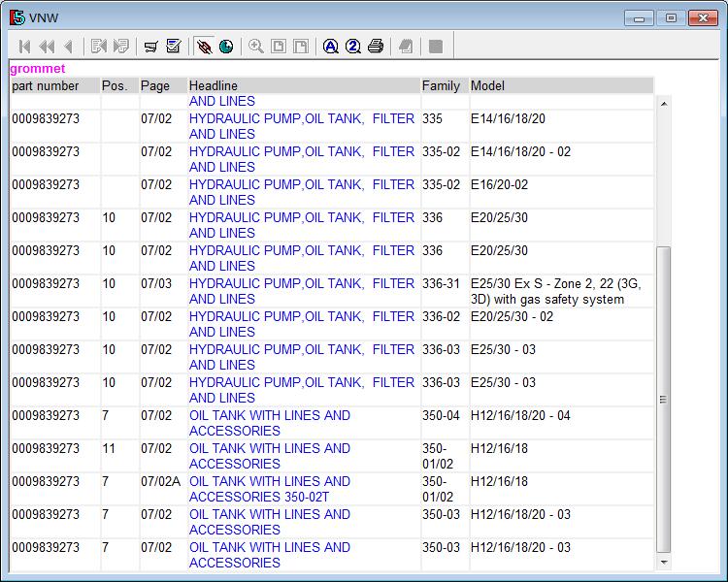Click the 'Model' column header
This screenshot has width=728, height=582.
tap(561, 86)
